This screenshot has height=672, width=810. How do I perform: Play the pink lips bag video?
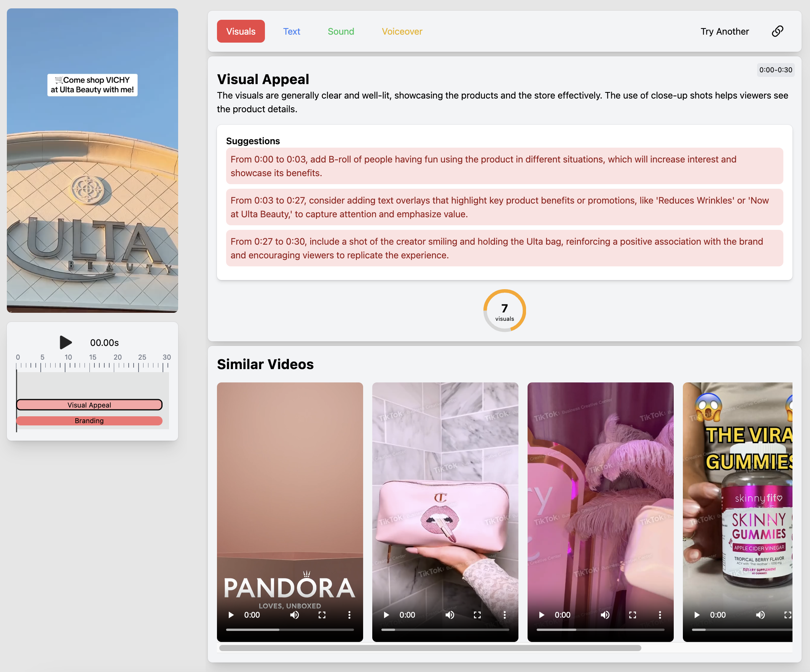click(386, 615)
